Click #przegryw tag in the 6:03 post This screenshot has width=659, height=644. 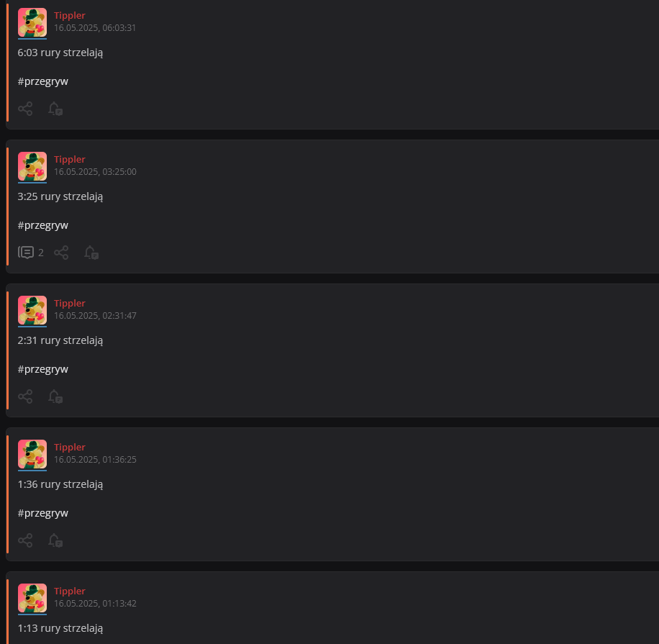(x=43, y=81)
